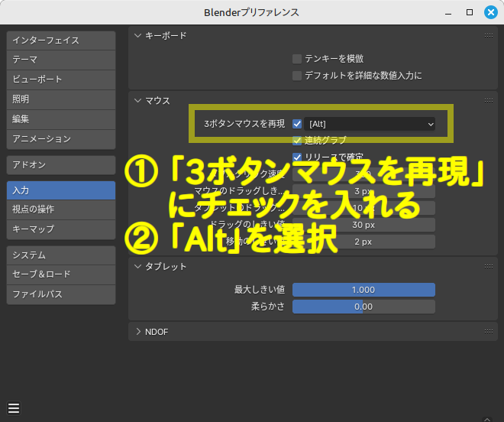504x422 pixels.
Task: Open システム preferences tab
Action: (61, 255)
